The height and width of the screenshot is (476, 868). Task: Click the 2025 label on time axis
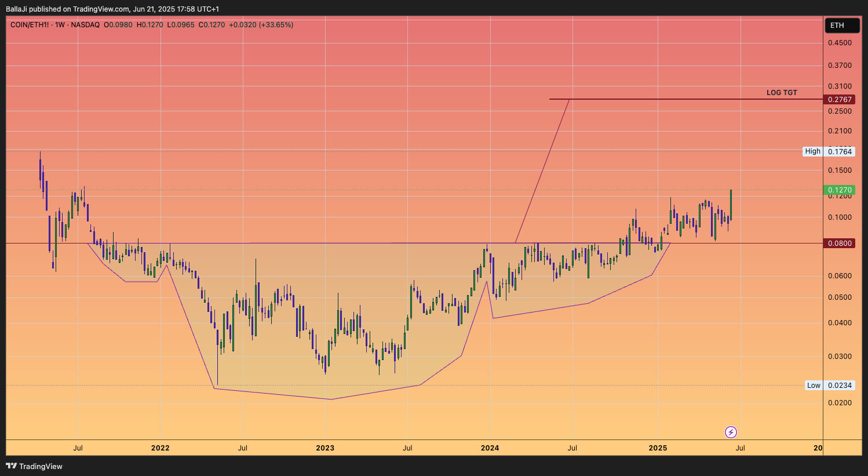(x=658, y=448)
